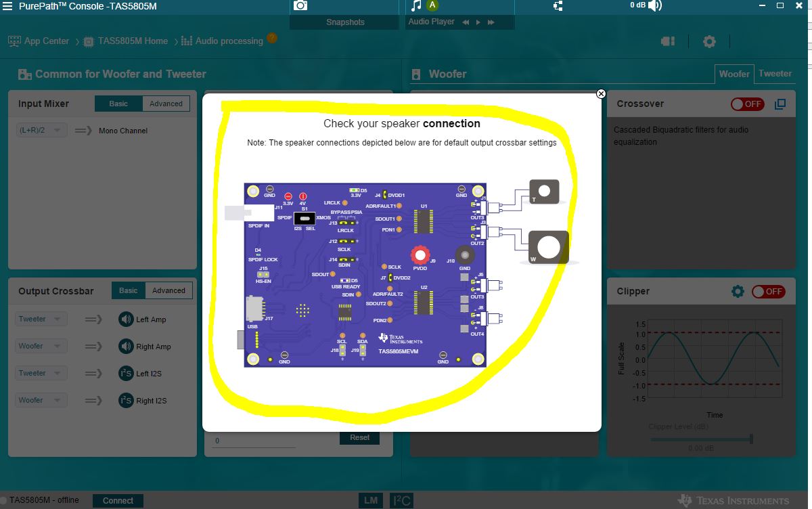
Task: Open the Snapshots panel
Action: click(345, 22)
